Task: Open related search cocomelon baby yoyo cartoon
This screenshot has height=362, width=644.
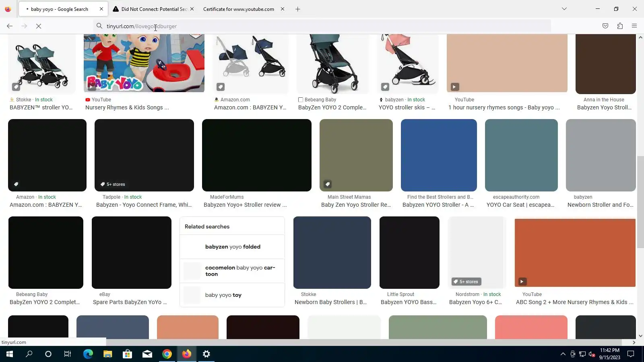Action: tap(232, 271)
